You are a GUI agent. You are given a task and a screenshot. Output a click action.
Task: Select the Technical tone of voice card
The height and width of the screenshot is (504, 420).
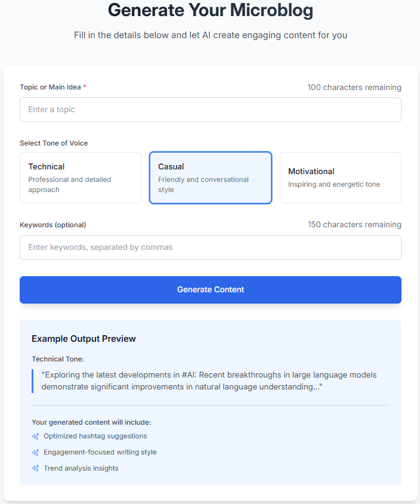point(81,178)
